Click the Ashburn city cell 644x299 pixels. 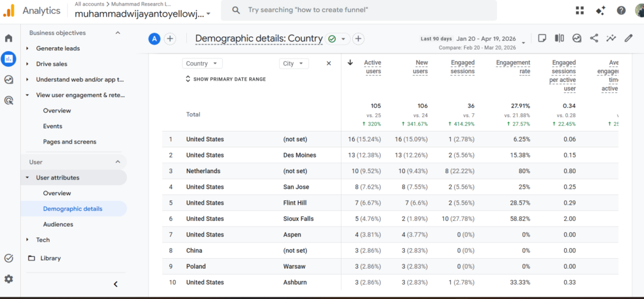[295, 283]
